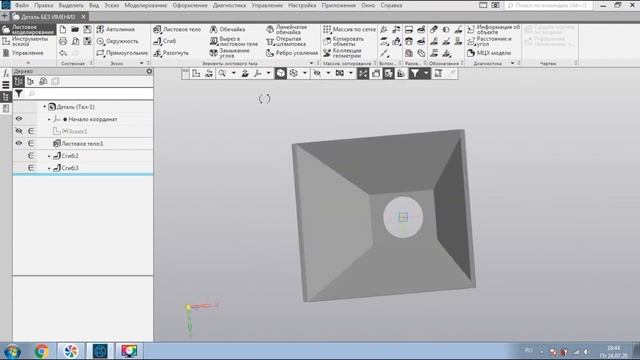Choose Замыкание углов corner closure tool
The height and width of the screenshot is (360, 640).
(x=229, y=53)
